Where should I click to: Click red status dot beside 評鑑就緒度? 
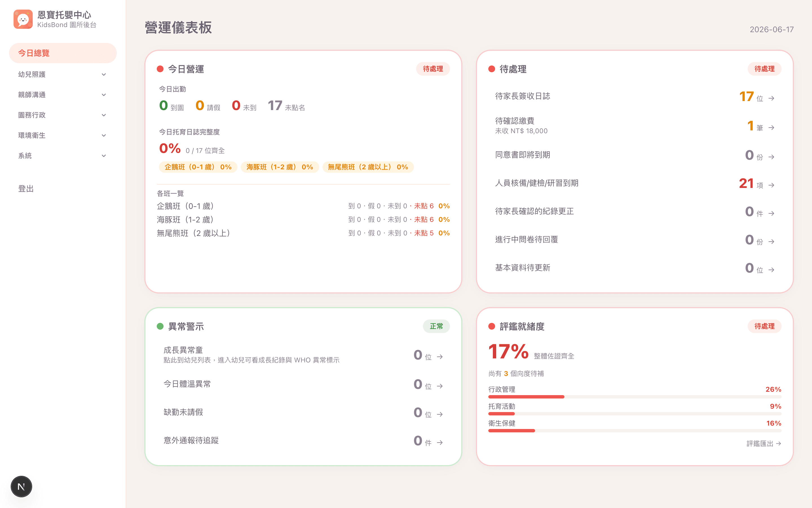point(491,326)
